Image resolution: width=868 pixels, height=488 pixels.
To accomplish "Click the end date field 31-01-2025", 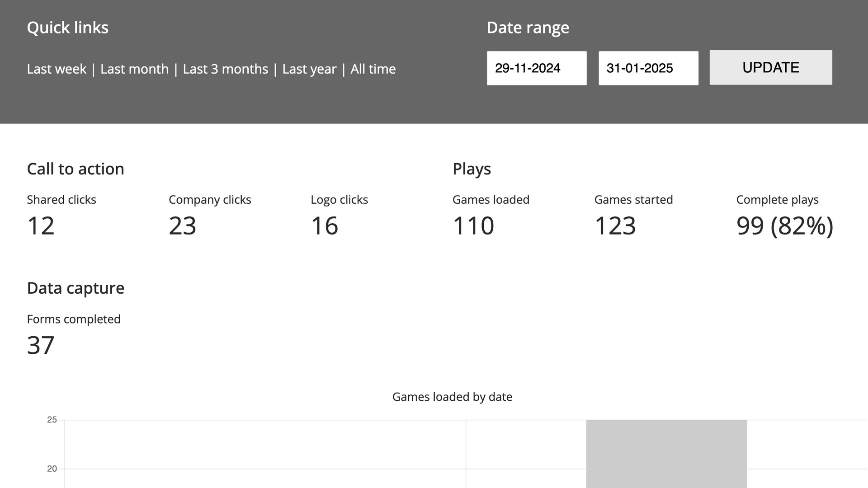I will [x=648, y=68].
